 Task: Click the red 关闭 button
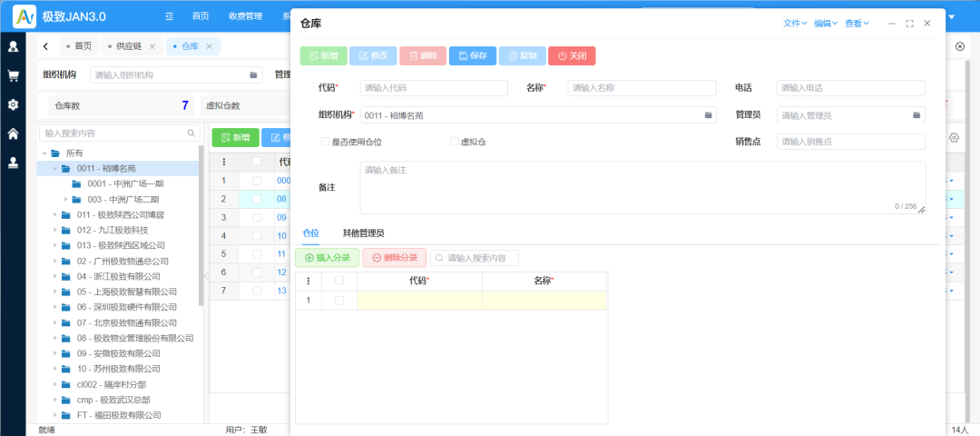572,55
